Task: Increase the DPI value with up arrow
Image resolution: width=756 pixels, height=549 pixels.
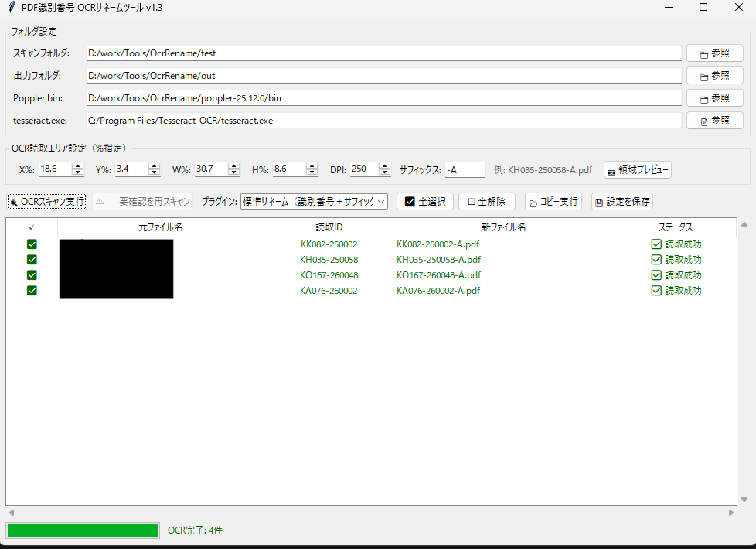Action: (384, 166)
